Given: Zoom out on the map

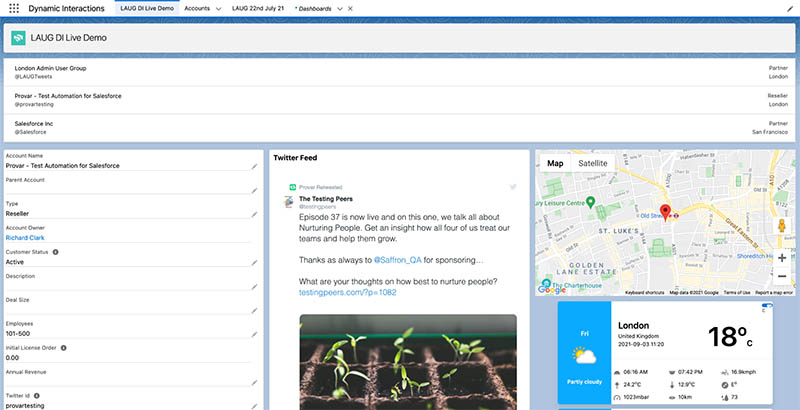Looking at the screenshot, I should click(782, 276).
